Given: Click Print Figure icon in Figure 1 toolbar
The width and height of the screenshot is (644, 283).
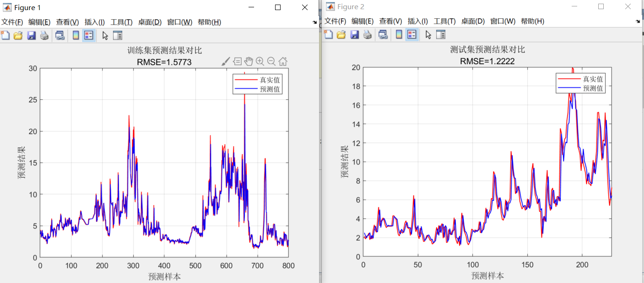Looking at the screenshot, I should 44,35.
